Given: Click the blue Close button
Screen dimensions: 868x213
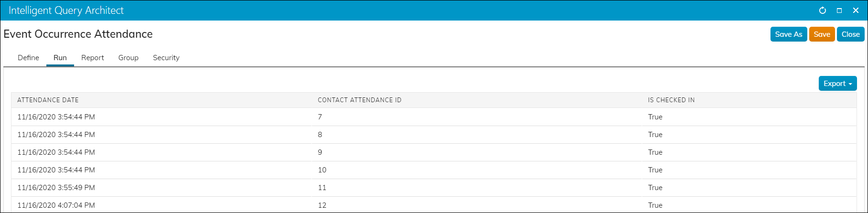Looking at the screenshot, I should pyautogui.click(x=850, y=34).
